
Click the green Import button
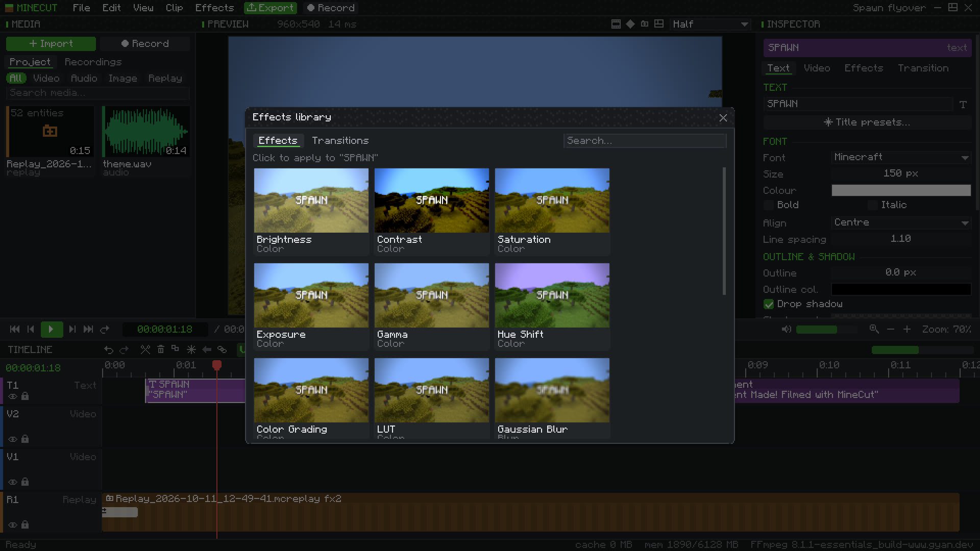51,44
